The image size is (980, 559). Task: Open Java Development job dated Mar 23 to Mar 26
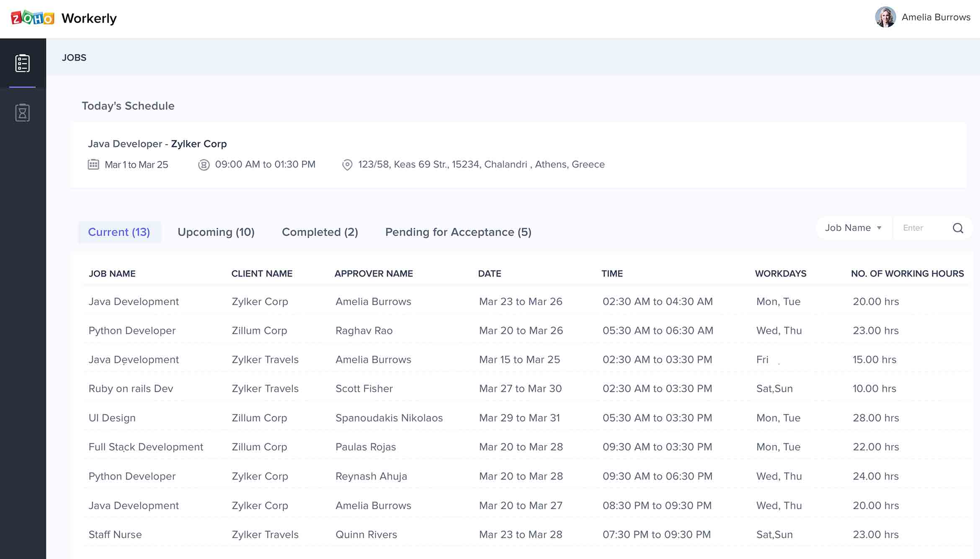click(134, 302)
